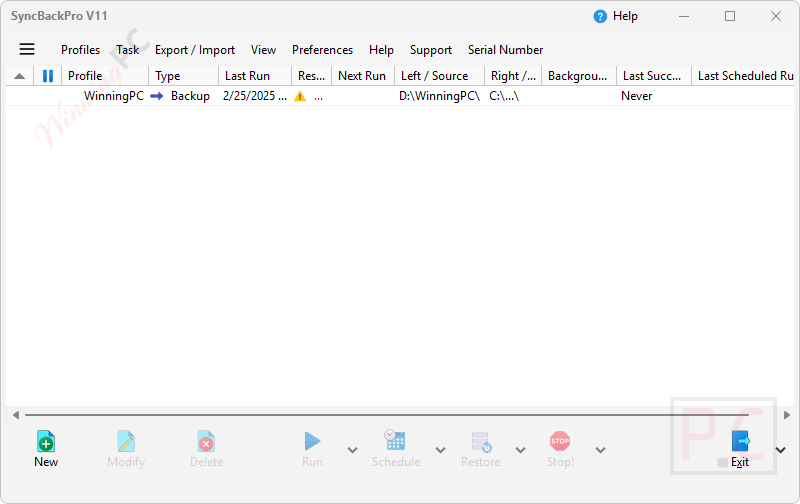This screenshot has height=504, width=800.
Task: Expand the Schedule options dropdown arrow
Action: [x=440, y=450]
